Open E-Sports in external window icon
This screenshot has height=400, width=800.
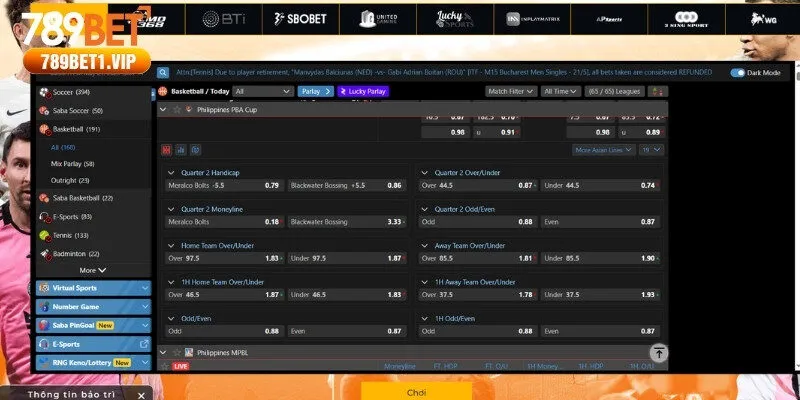(x=144, y=344)
